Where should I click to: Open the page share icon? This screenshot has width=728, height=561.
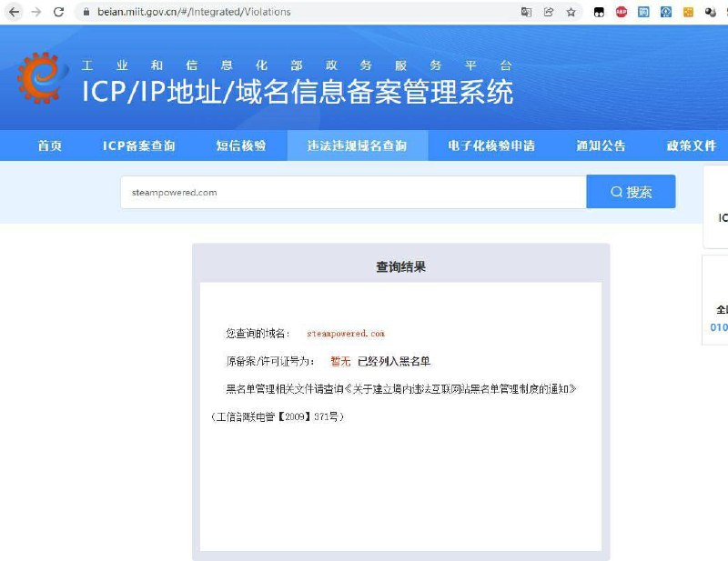pos(549,13)
